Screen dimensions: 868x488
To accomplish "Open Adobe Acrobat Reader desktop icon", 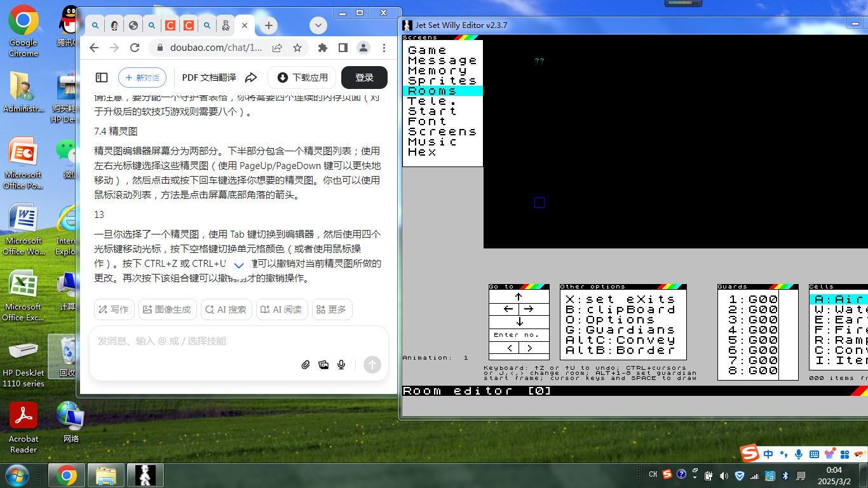I will tap(24, 427).
